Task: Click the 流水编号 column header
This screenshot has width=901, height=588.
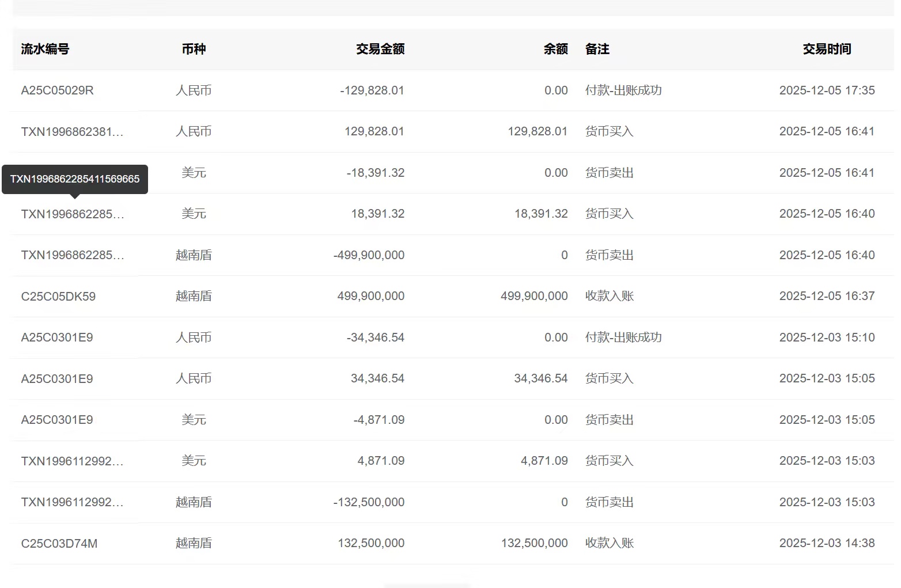Action: (45, 50)
